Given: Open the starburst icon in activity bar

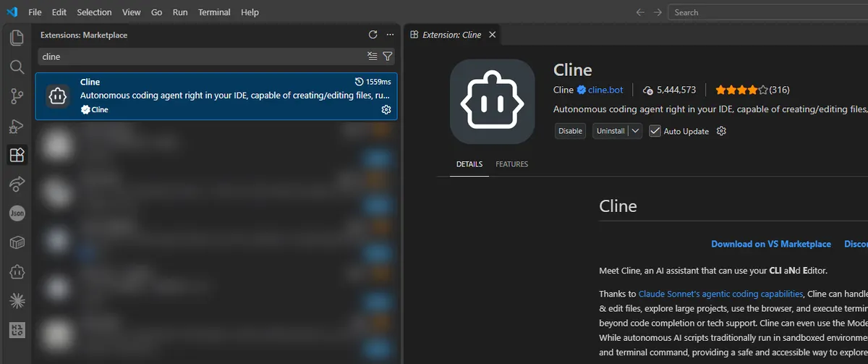Looking at the screenshot, I should click(17, 302).
